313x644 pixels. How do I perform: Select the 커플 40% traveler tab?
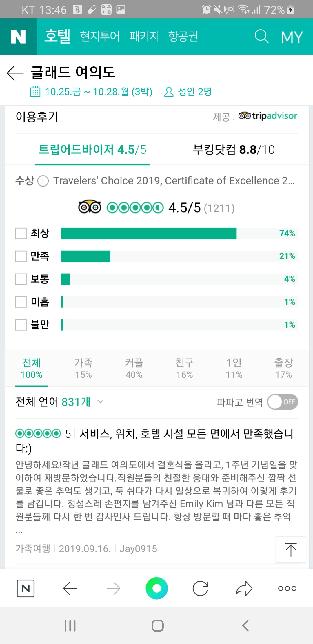pos(134,368)
